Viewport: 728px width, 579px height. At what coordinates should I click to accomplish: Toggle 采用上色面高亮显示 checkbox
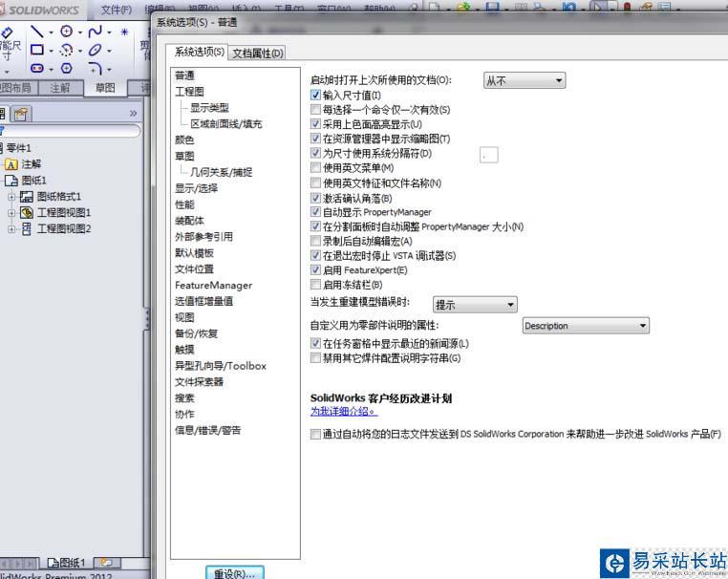coord(315,124)
